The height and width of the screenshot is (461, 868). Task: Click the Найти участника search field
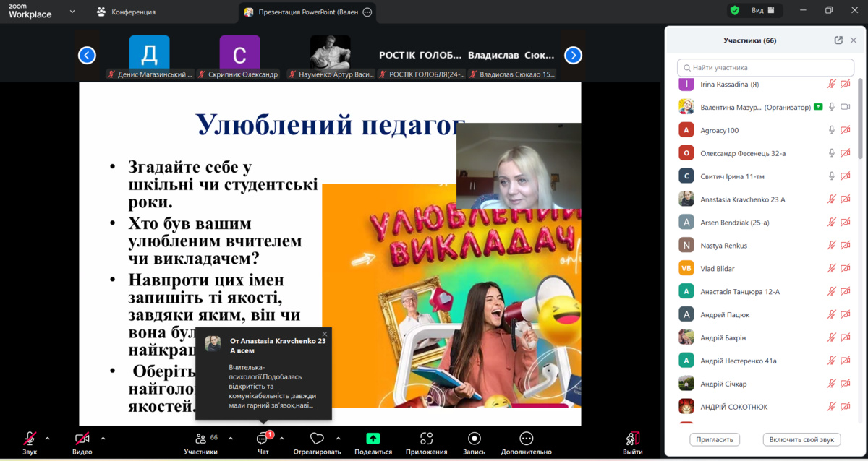point(765,67)
